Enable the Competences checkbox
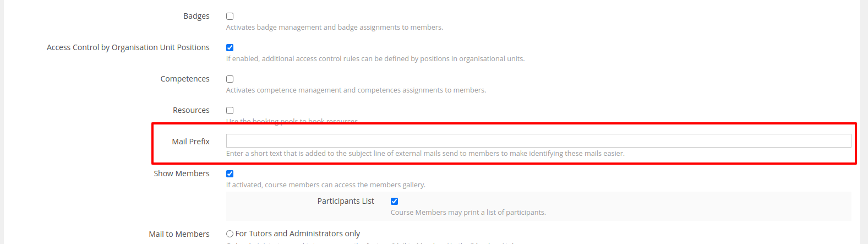 click(230, 79)
